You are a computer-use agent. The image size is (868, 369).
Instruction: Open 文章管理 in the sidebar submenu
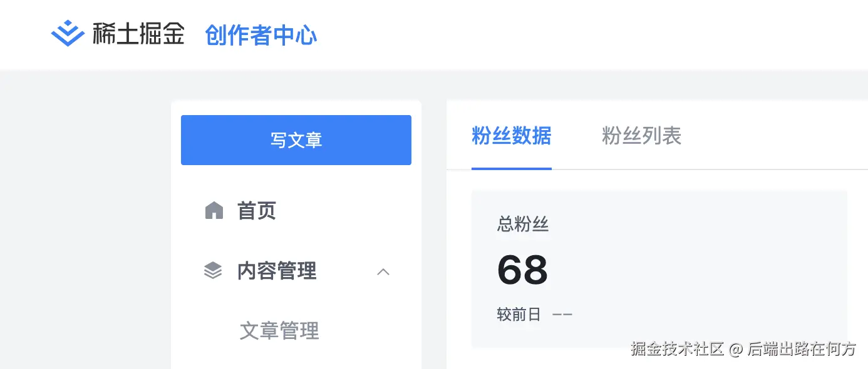279,330
